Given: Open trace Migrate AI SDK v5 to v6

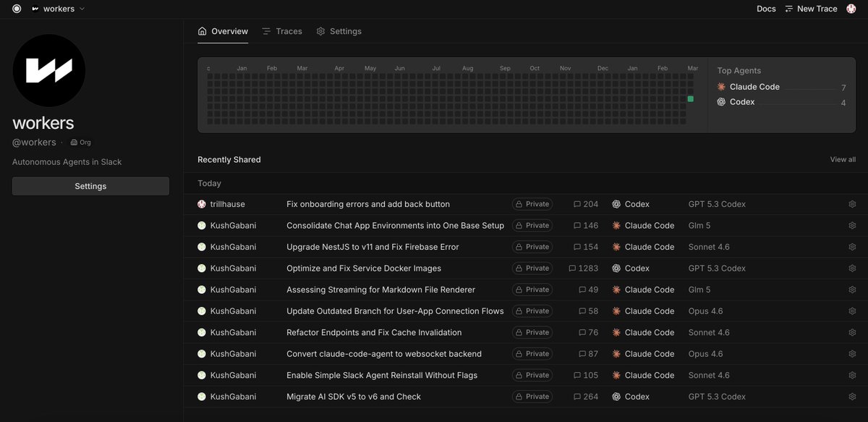Looking at the screenshot, I should pos(354,397).
